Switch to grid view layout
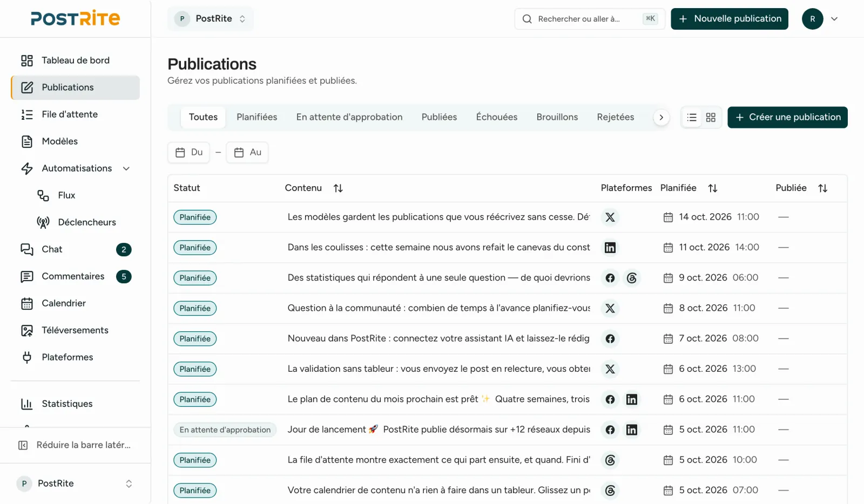Viewport: 864px width, 504px height. pos(711,118)
